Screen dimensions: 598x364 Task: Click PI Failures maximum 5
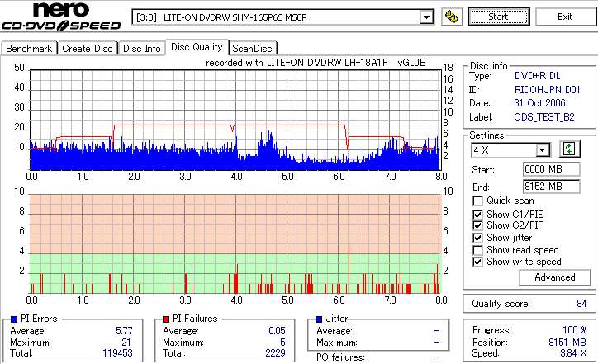coord(282,343)
